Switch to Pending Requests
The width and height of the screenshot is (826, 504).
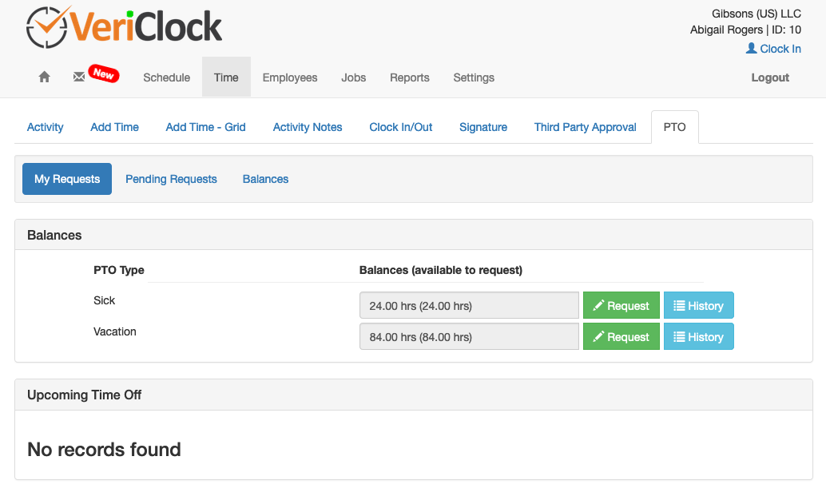pos(171,179)
